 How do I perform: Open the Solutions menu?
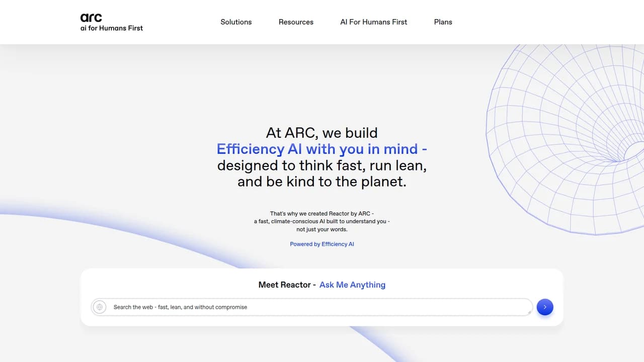coord(236,22)
